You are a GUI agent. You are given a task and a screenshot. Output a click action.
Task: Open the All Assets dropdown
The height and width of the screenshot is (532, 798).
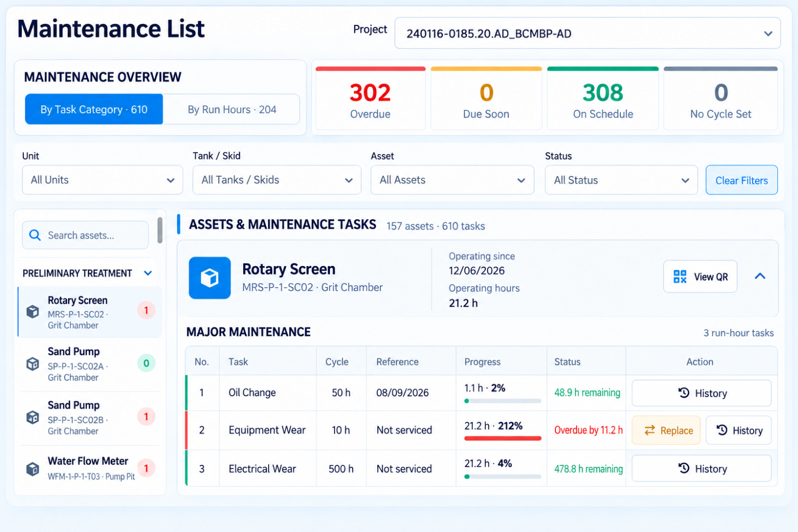(x=452, y=180)
